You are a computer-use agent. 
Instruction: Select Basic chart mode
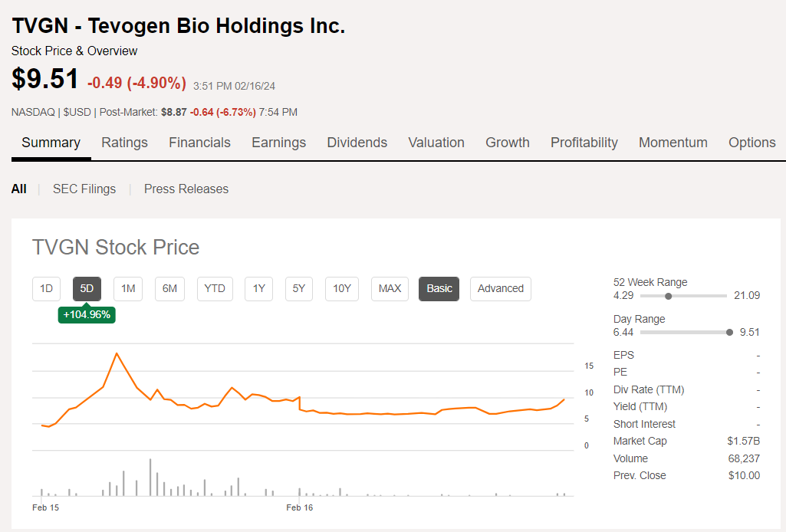click(x=439, y=288)
